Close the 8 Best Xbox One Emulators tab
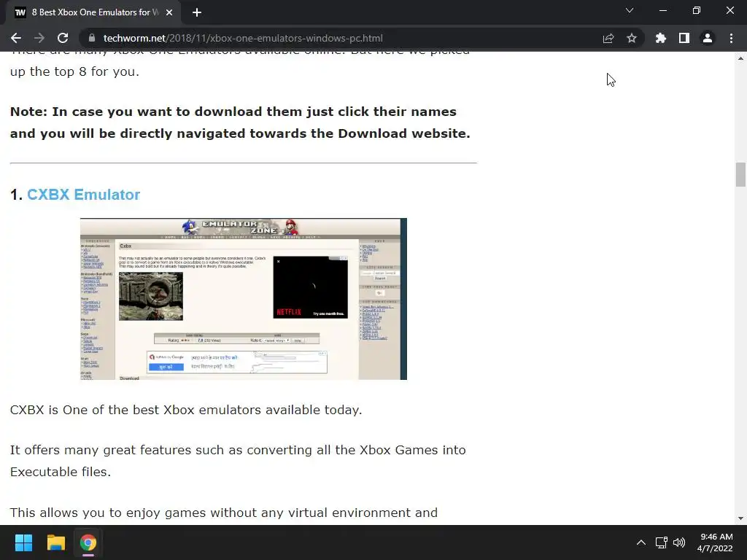Image resolution: width=747 pixels, height=560 pixels. click(x=169, y=12)
